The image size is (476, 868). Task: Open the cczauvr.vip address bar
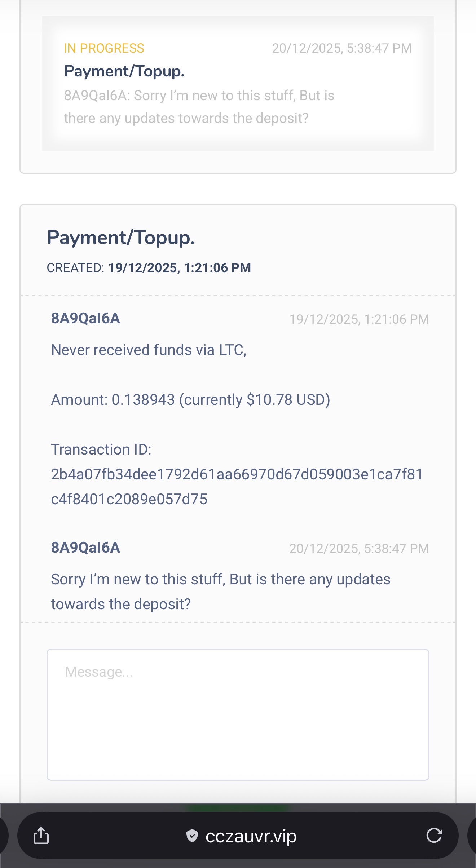(x=251, y=836)
